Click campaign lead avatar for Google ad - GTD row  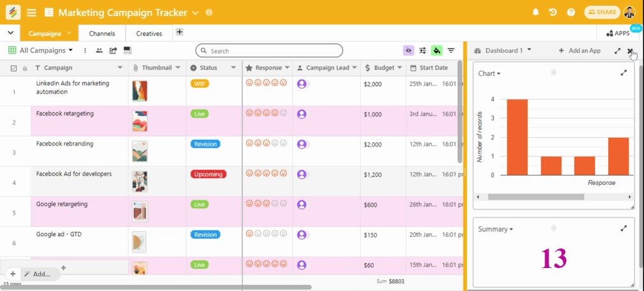pyautogui.click(x=302, y=235)
